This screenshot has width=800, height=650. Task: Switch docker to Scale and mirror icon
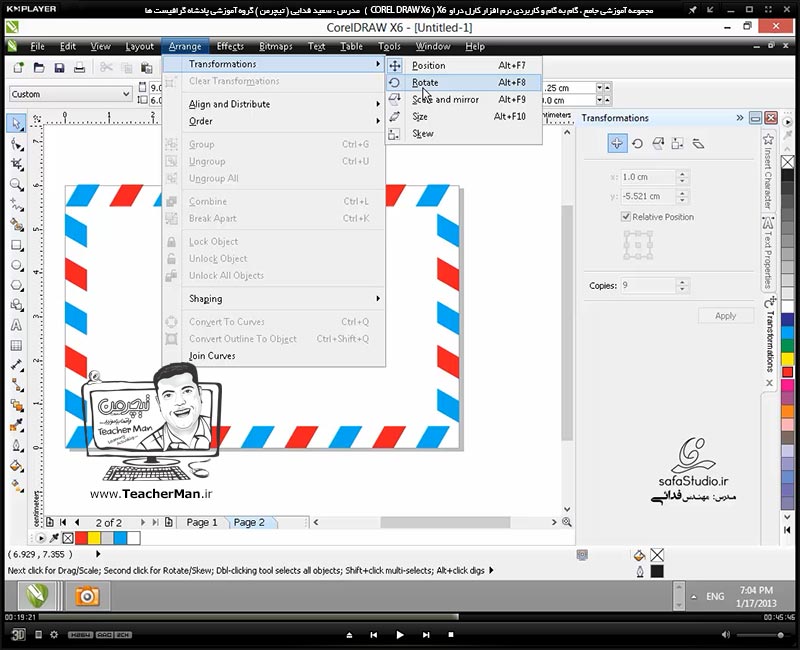pos(658,144)
